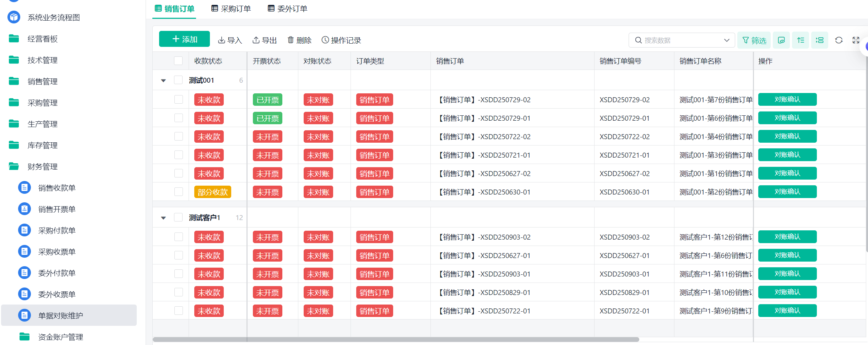The width and height of the screenshot is (868, 345).
Task: Toggle fullscreen expand icon
Action: click(856, 40)
